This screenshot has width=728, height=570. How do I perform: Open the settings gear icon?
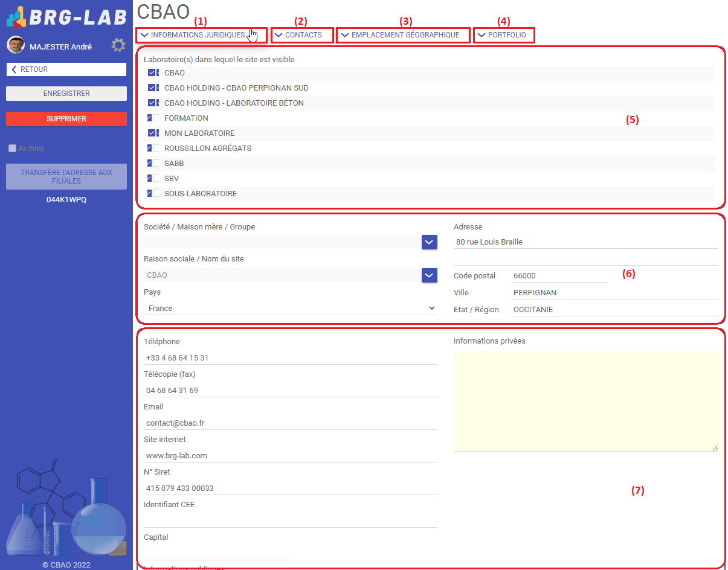point(118,45)
